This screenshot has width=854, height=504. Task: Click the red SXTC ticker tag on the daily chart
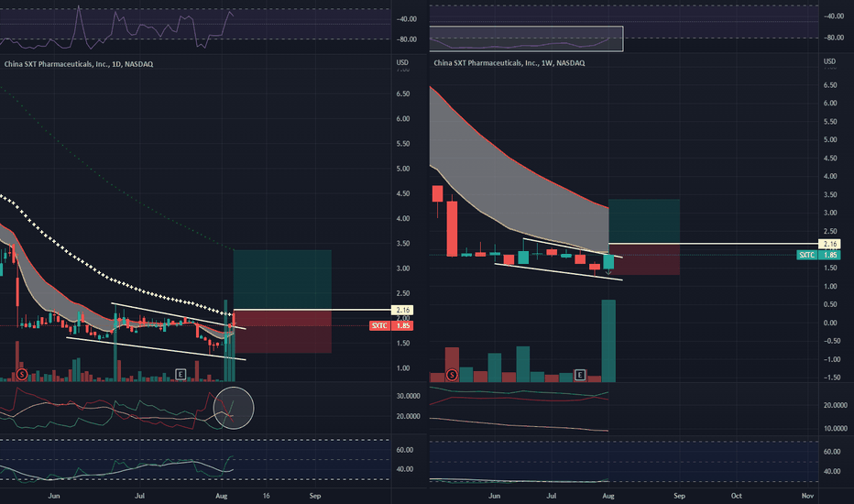pos(379,326)
